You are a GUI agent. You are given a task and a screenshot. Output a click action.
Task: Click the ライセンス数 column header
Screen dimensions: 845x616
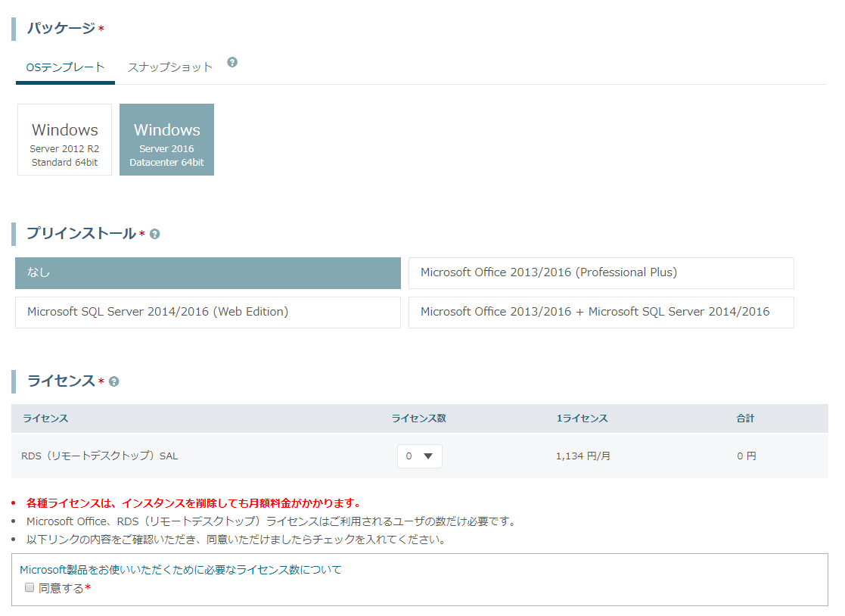point(419,418)
